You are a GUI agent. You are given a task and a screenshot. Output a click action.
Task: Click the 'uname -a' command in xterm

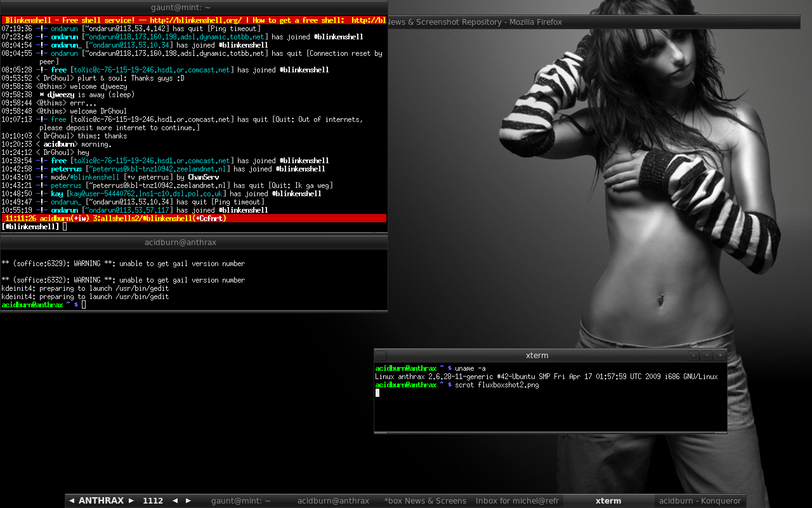pos(470,368)
